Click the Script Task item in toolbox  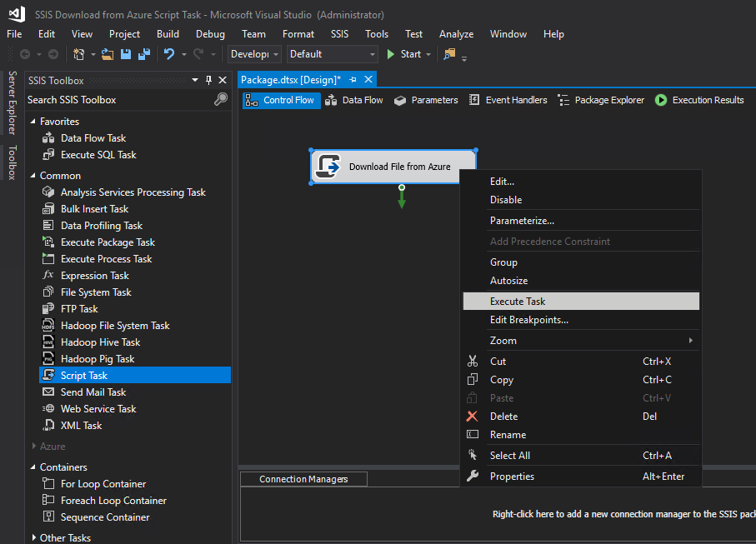[135, 376]
